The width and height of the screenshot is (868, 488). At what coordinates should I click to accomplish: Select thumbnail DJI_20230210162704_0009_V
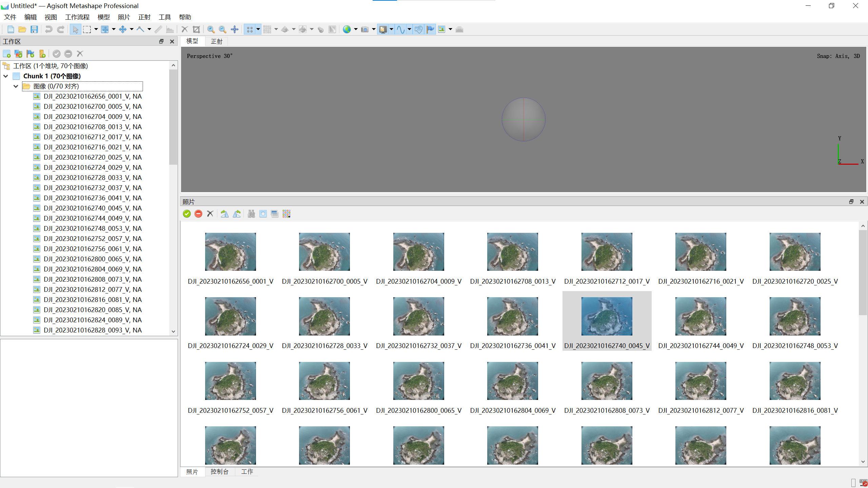(x=418, y=251)
